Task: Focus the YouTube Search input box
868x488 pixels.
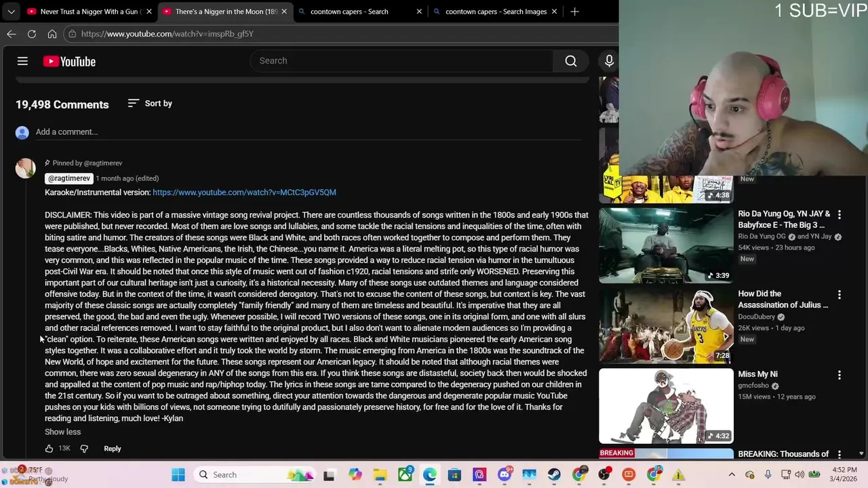Action: point(403,61)
